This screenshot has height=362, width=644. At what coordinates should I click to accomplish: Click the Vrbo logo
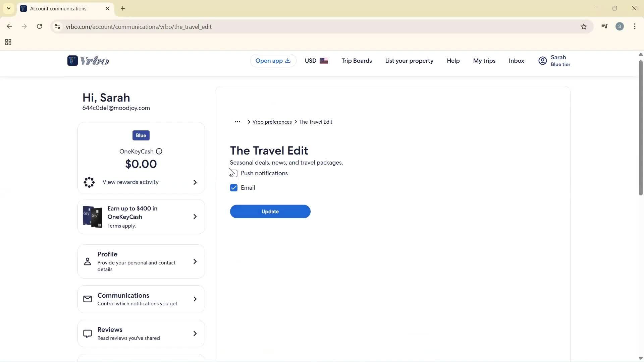[x=88, y=61]
